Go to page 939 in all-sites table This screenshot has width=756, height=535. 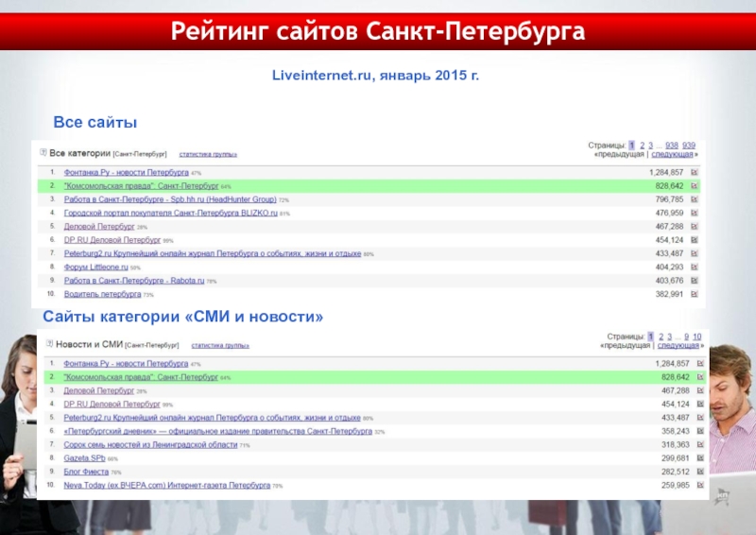[689, 145]
